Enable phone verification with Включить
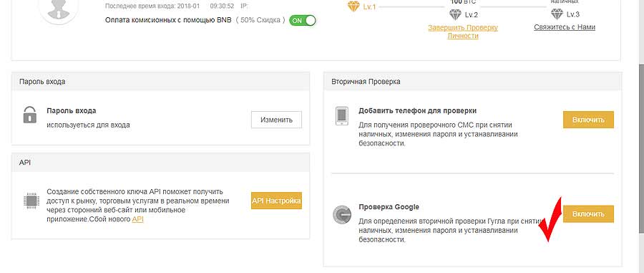644x273 pixels. (588, 120)
